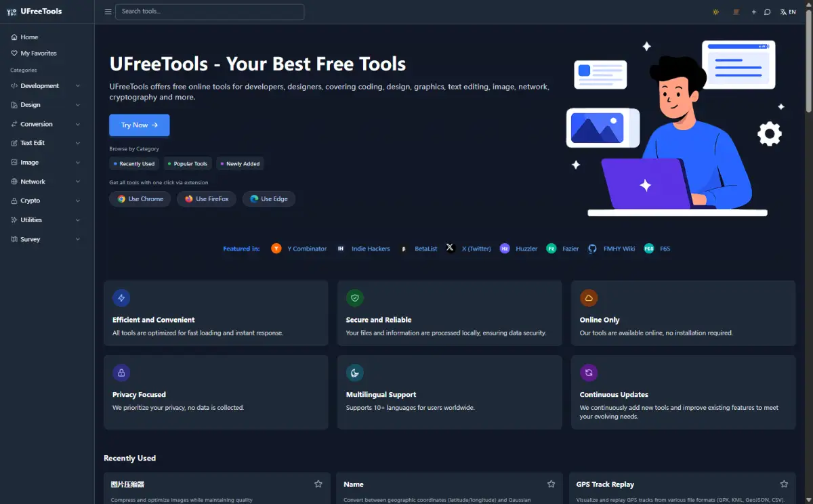Open My Favorites via the heart icon
Screen dimensions: 813x504
point(13,53)
